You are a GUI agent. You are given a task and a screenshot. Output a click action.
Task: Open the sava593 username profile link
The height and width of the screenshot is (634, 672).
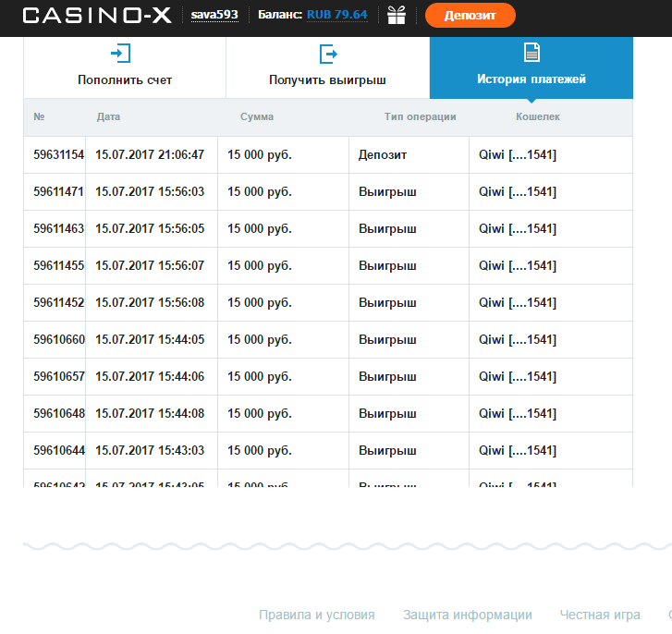click(214, 16)
